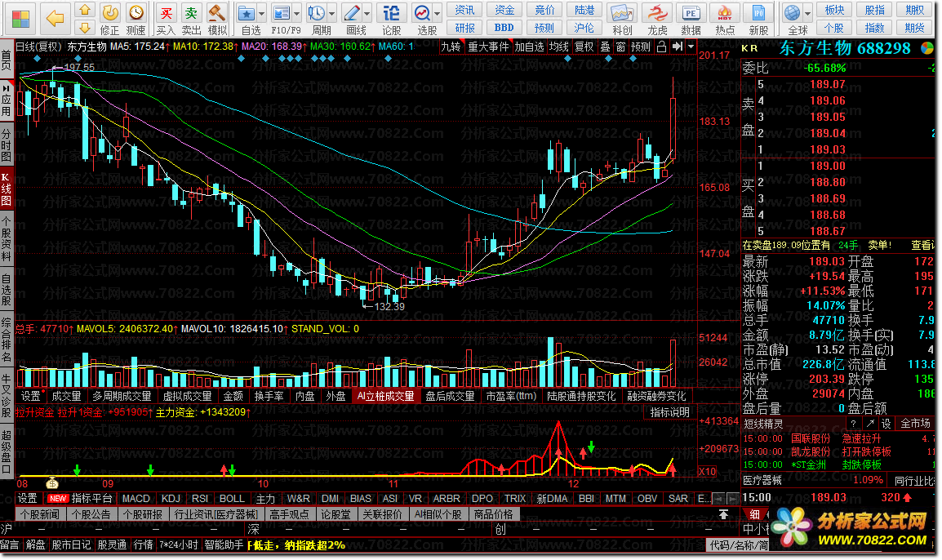This screenshot has width=942, height=560.
Task: Select the 画线 pencil drawing tool
Action: (352, 12)
